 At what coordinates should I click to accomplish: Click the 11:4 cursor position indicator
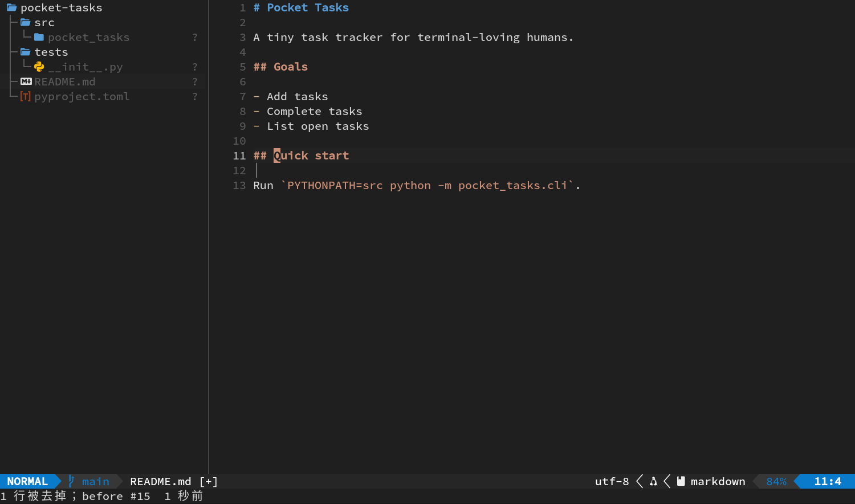[x=828, y=482]
